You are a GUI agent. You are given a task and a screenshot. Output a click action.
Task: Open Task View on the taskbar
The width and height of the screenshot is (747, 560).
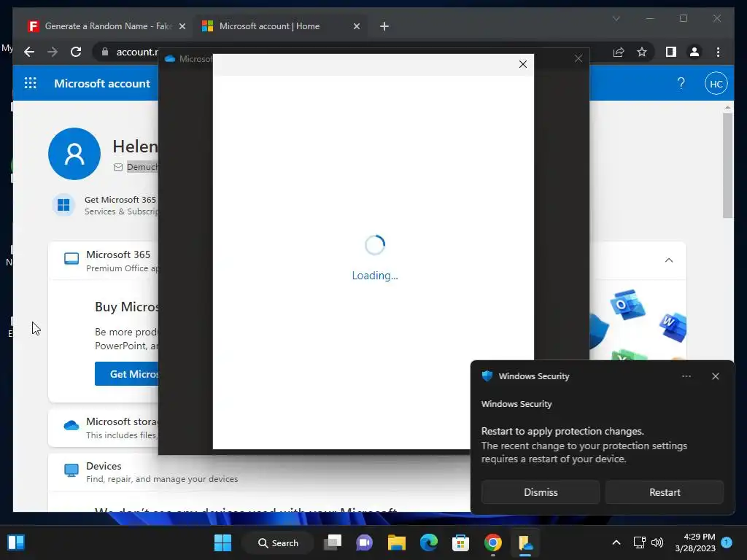click(x=333, y=542)
